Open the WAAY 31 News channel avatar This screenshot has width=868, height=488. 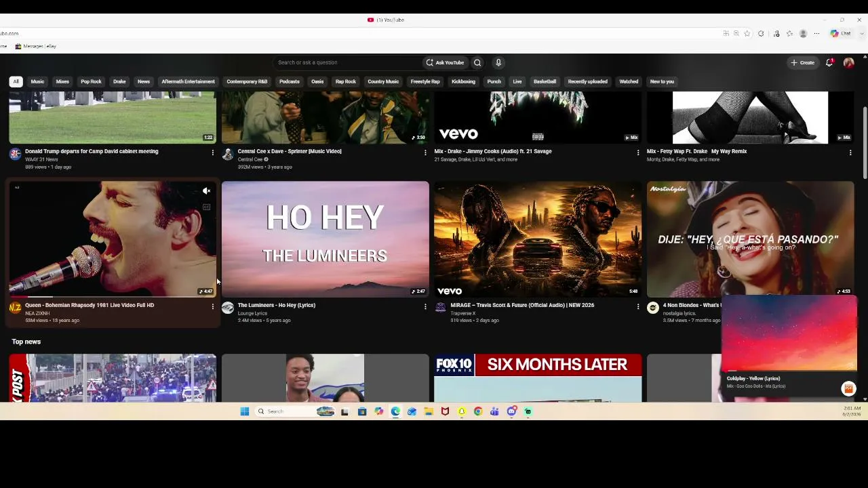(15, 154)
